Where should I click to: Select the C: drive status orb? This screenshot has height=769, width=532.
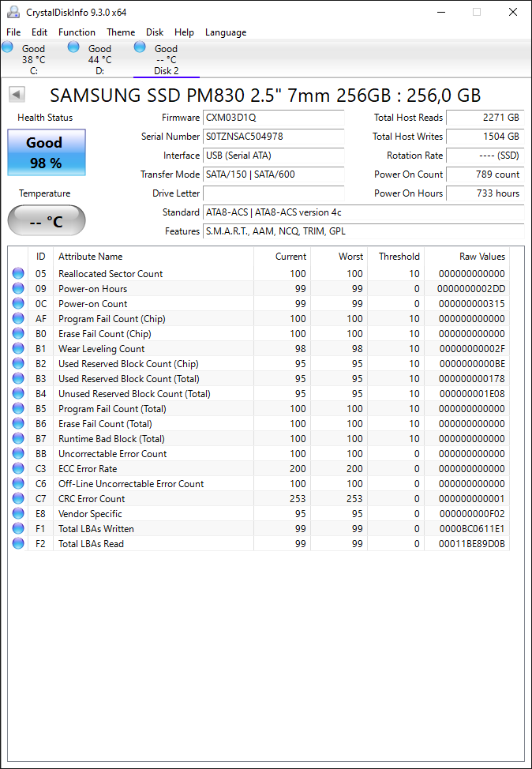tap(7, 47)
